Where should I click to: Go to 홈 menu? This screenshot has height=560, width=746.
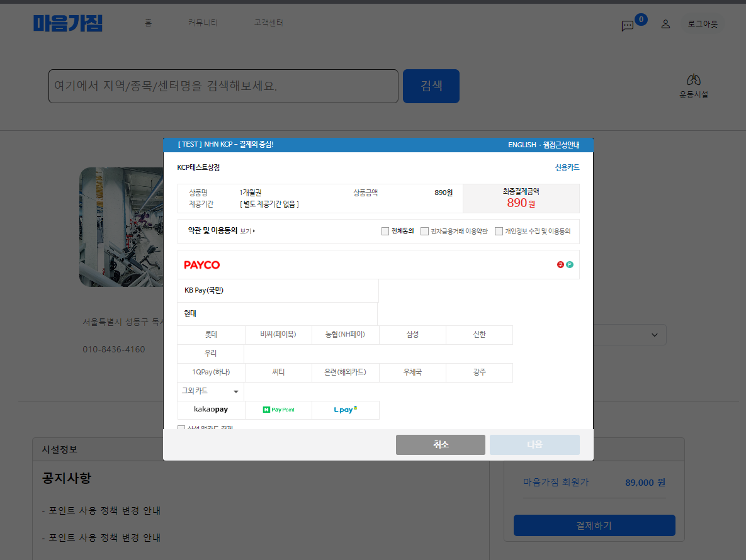tap(149, 23)
